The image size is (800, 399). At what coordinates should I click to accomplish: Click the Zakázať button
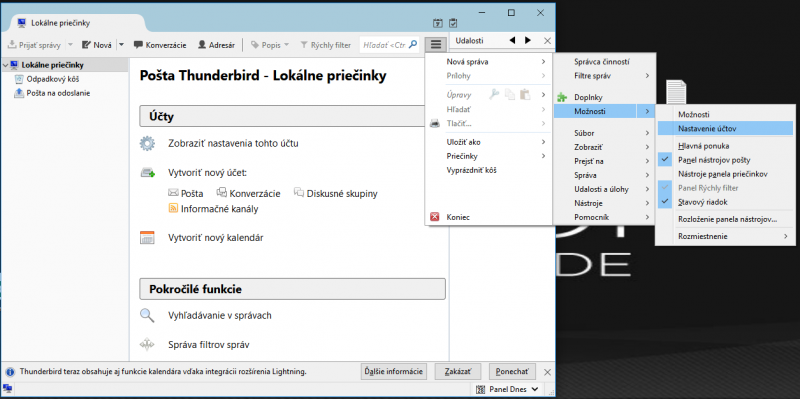457,371
